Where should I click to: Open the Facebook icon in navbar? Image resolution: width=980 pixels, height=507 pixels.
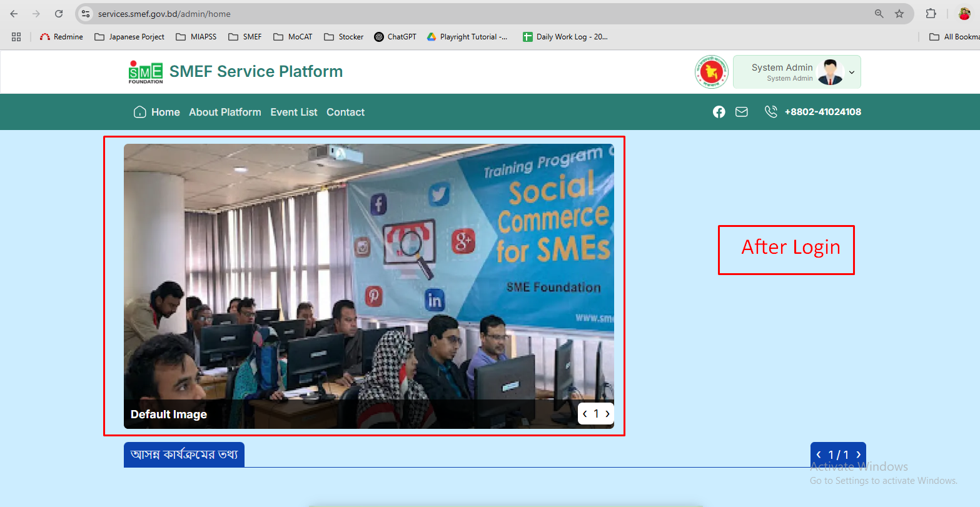pos(719,112)
